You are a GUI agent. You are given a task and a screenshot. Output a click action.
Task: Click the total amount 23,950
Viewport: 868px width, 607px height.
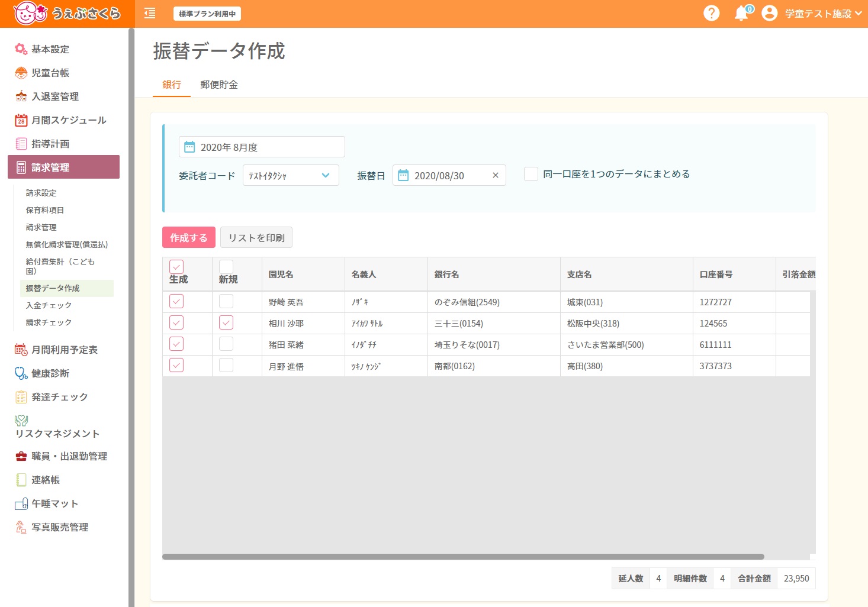pyautogui.click(x=796, y=578)
